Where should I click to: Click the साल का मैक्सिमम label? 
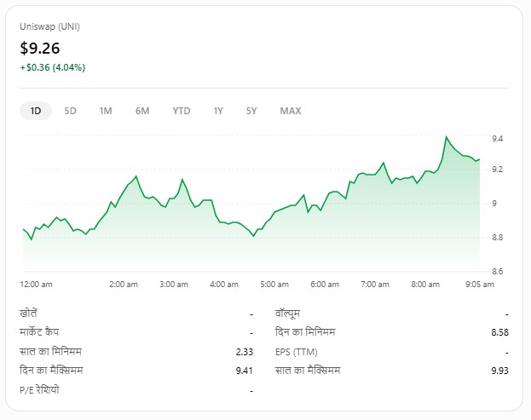point(308,371)
